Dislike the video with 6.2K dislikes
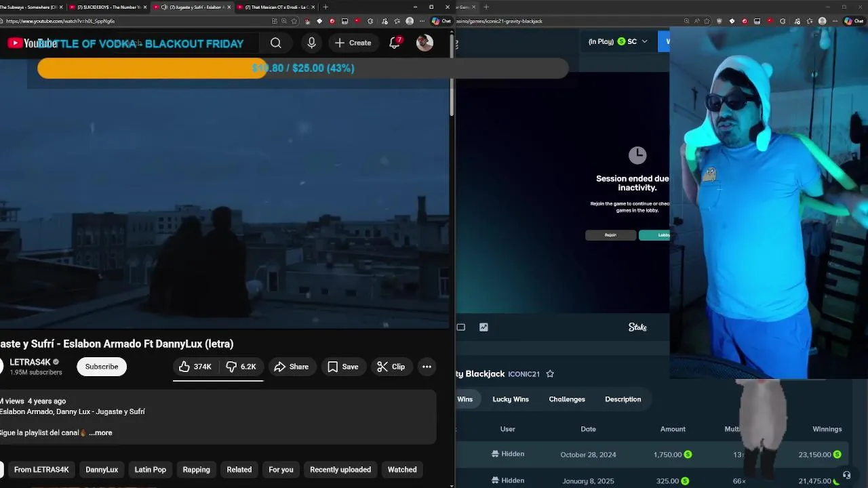This screenshot has height=488, width=868. pos(241,367)
